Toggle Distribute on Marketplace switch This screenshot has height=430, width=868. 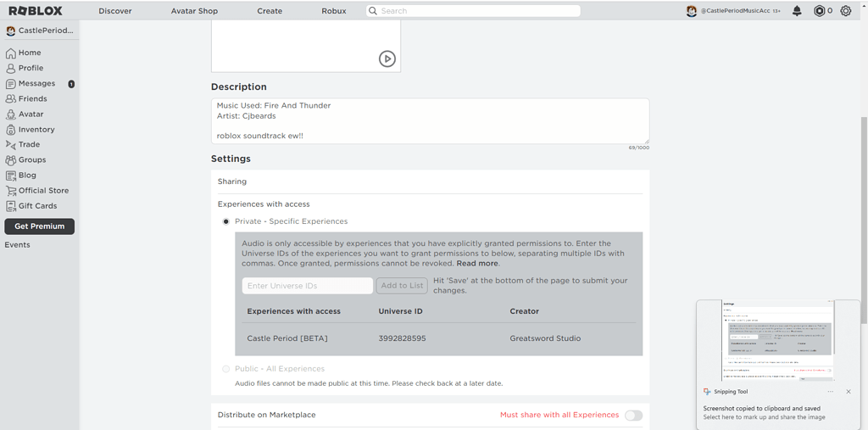pos(633,415)
